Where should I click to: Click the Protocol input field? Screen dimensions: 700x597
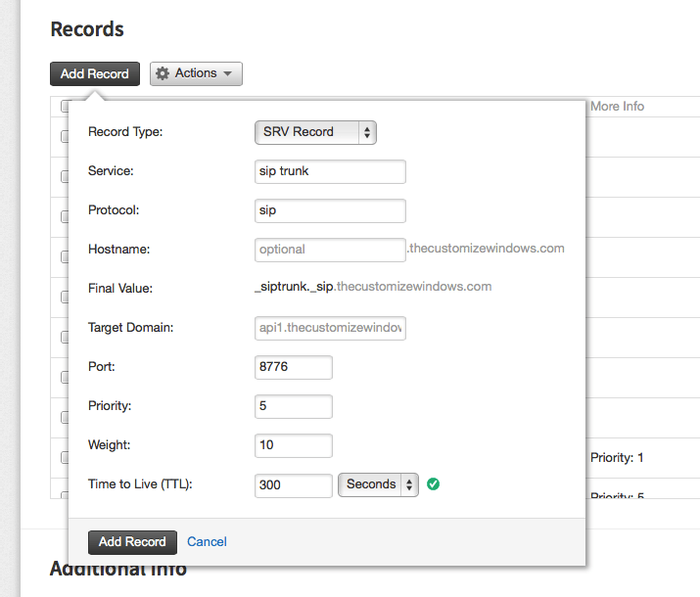[330, 210]
